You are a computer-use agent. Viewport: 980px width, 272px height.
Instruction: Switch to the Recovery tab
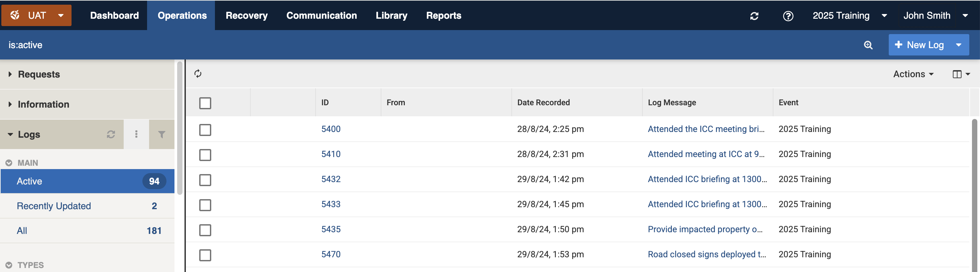point(247,16)
